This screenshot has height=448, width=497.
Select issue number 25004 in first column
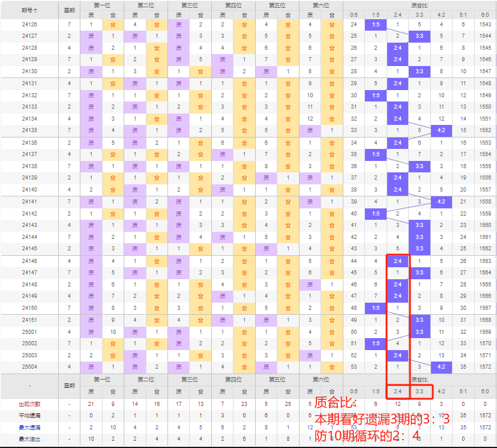[29, 366]
